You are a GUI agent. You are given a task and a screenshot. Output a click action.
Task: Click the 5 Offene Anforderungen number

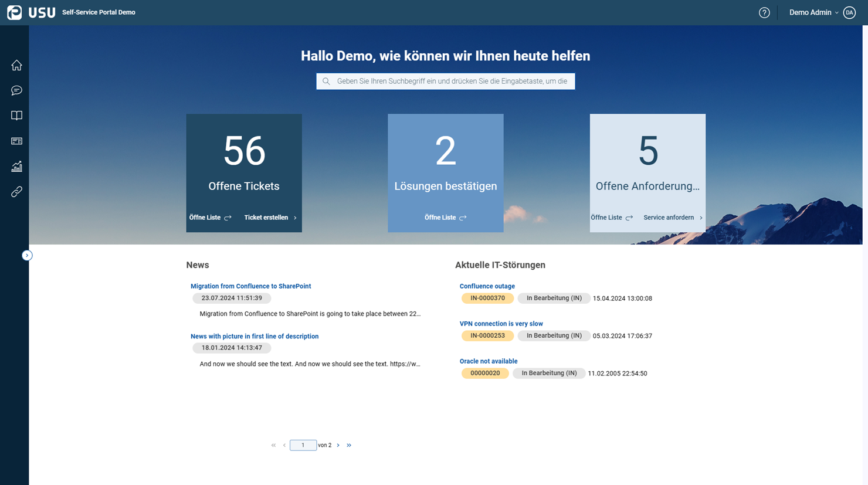[x=648, y=151]
